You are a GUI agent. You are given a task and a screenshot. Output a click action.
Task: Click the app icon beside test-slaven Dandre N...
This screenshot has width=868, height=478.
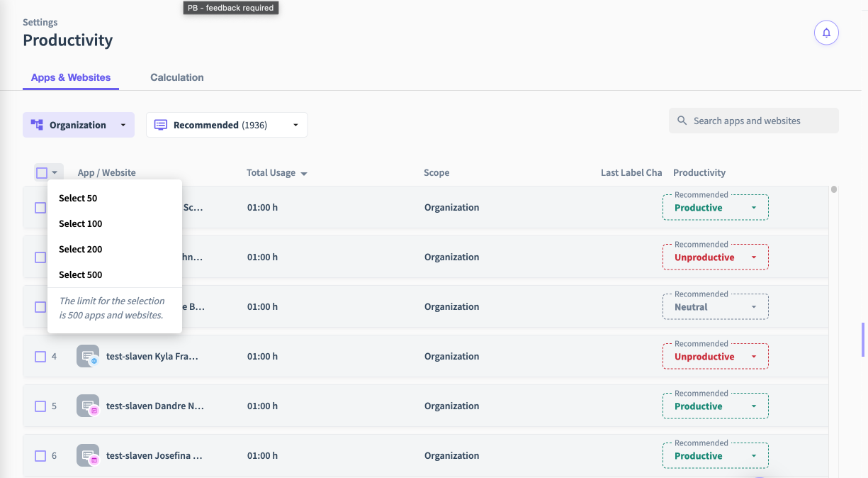pyautogui.click(x=87, y=406)
